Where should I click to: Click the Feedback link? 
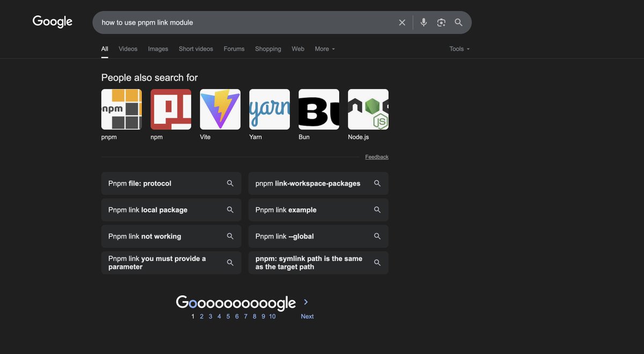[x=377, y=157]
